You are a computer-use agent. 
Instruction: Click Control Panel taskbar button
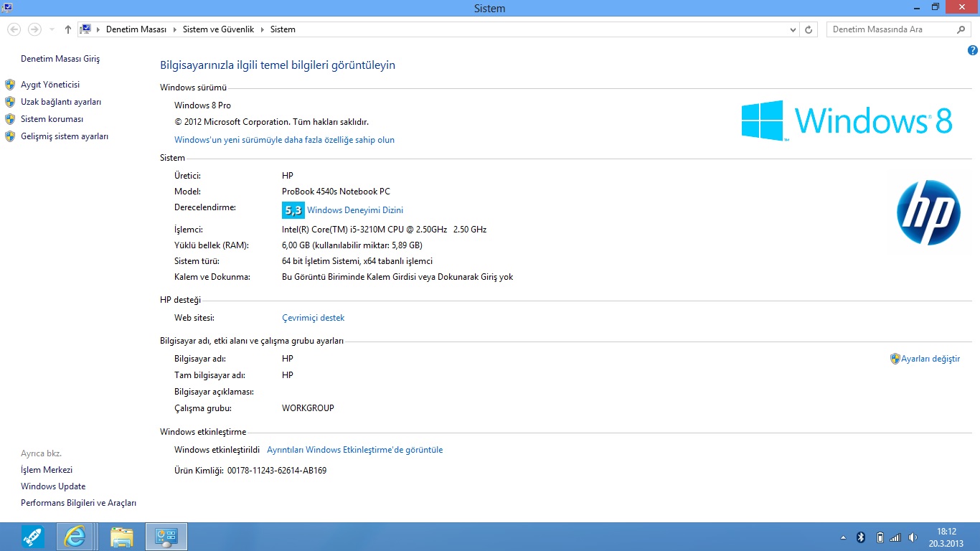pyautogui.click(x=166, y=537)
